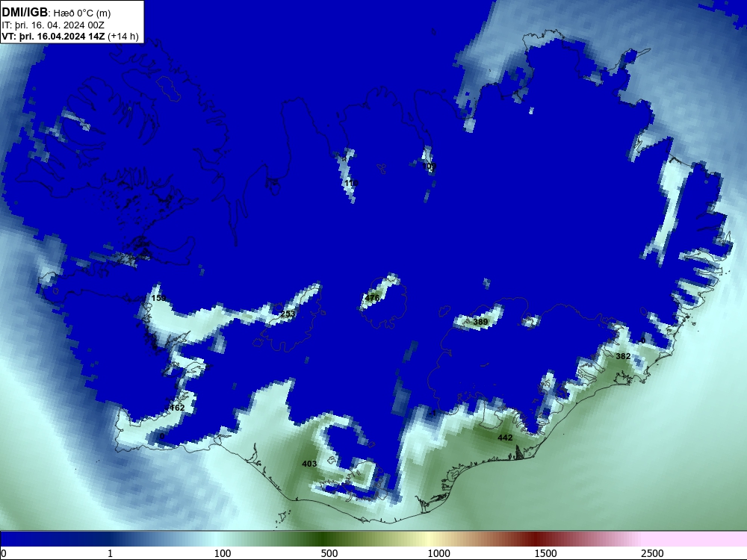Screen dimensions: 747x560
Task: Click the 159 value on the map
Action: (x=158, y=298)
